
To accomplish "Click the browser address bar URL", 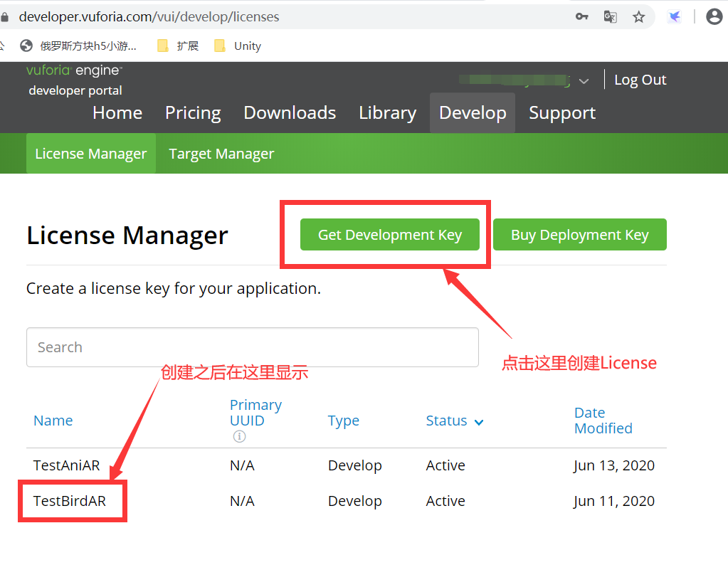I will [x=149, y=16].
